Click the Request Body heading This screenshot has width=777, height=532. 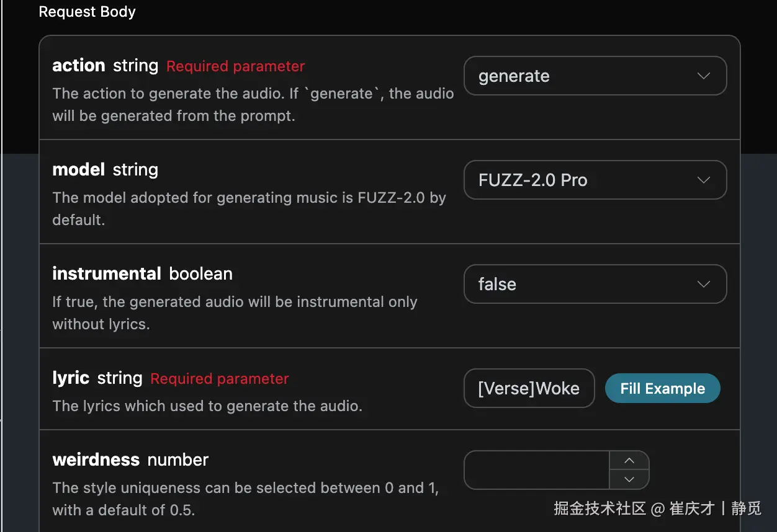pyautogui.click(x=87, y=12)
